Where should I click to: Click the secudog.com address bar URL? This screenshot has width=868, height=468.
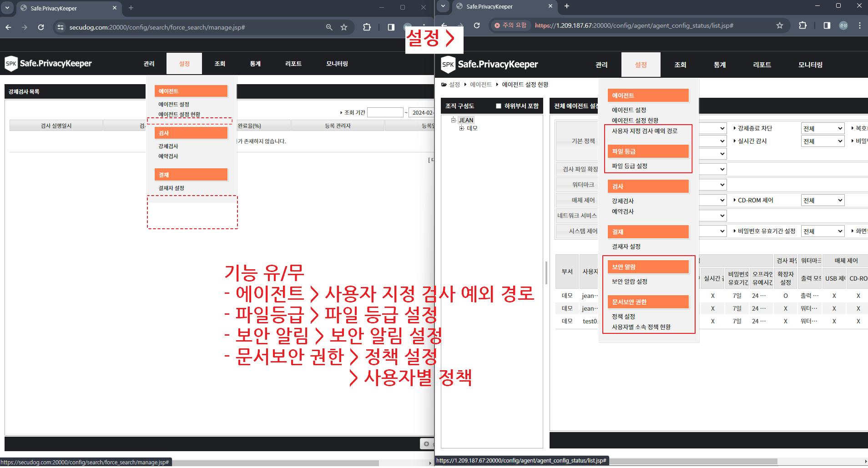point(157,27)
